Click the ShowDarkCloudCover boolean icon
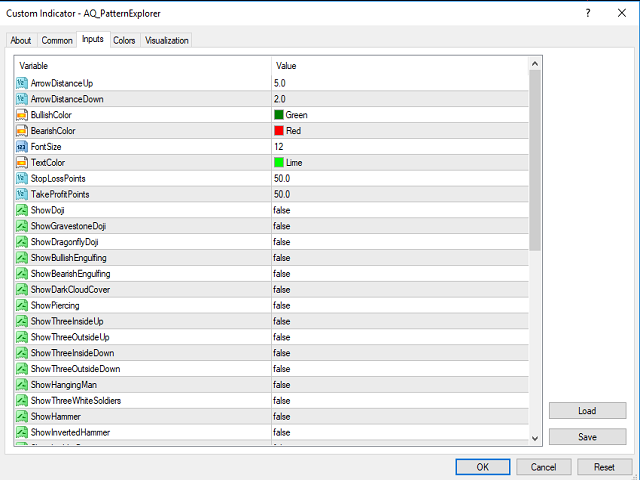This screenshot has height=480, width=640. point(22,290)
